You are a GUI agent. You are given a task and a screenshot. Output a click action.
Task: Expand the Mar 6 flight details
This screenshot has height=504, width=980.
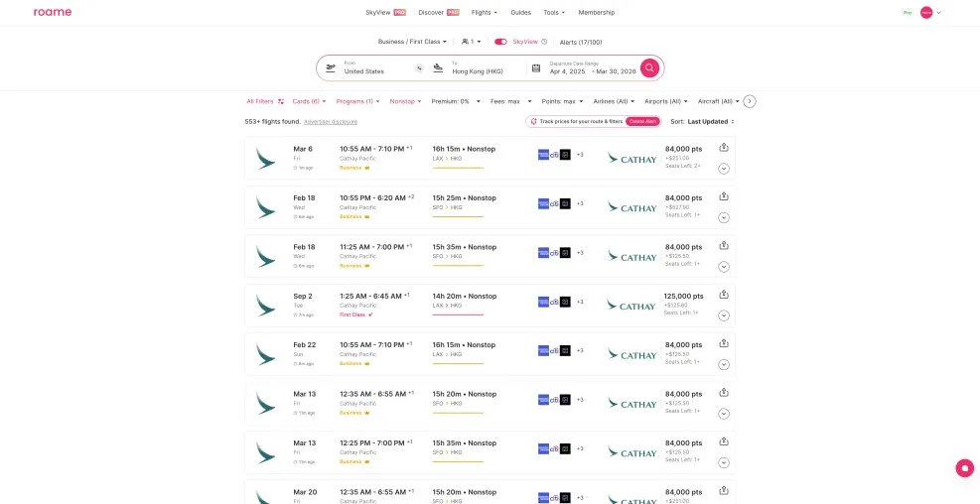724,169
